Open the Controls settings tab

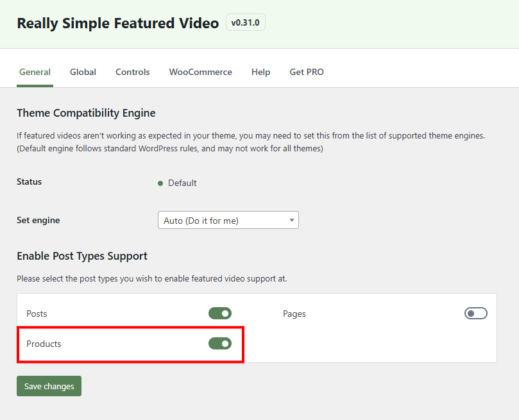click(132, 72)
